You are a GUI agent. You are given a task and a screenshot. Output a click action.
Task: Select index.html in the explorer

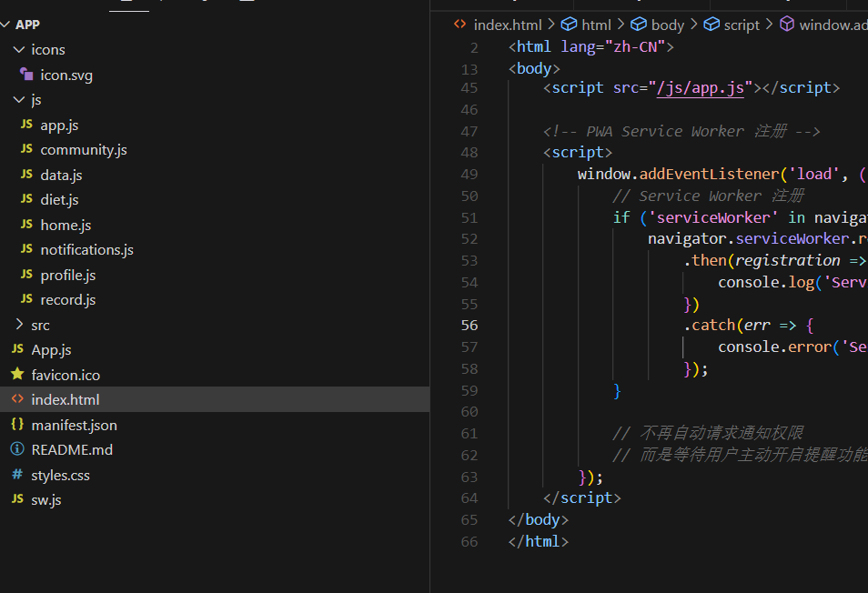click(65, 399)
